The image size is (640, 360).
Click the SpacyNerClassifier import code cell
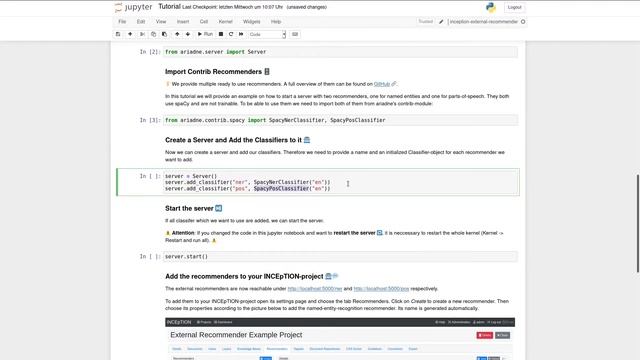tap(340, 120)
